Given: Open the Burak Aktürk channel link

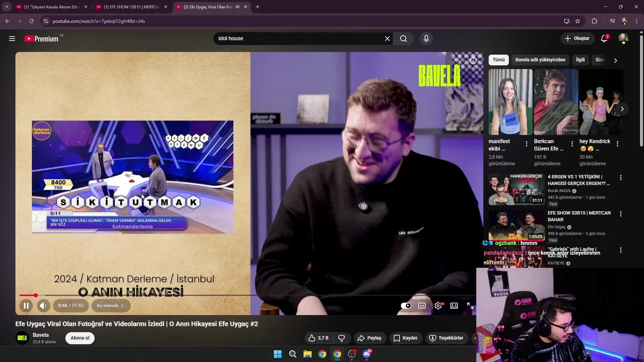Looking at the screenshot, I should (559, 191).
